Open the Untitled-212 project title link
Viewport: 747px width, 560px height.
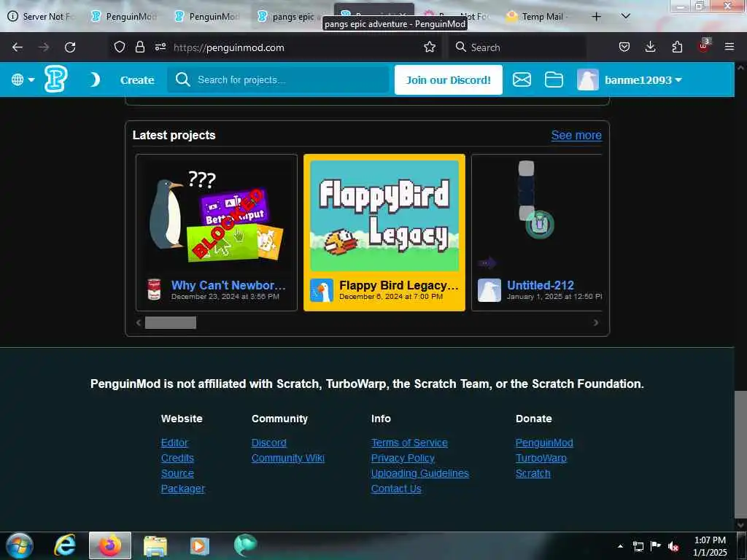tap(541, 285)
